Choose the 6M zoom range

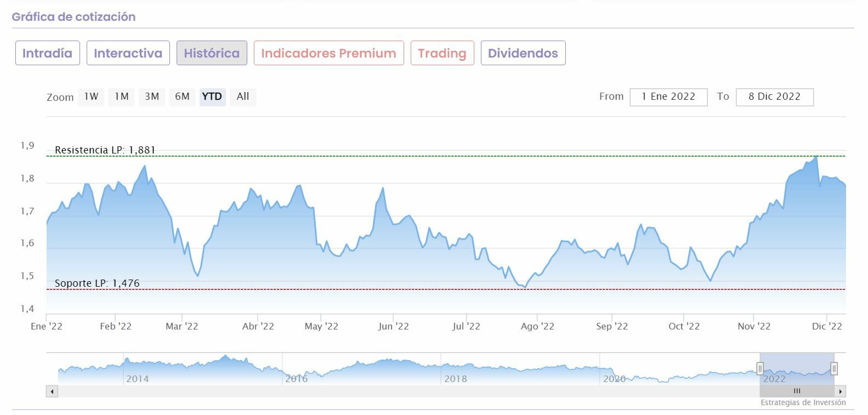pyautogui.click(x=182, y=96)
